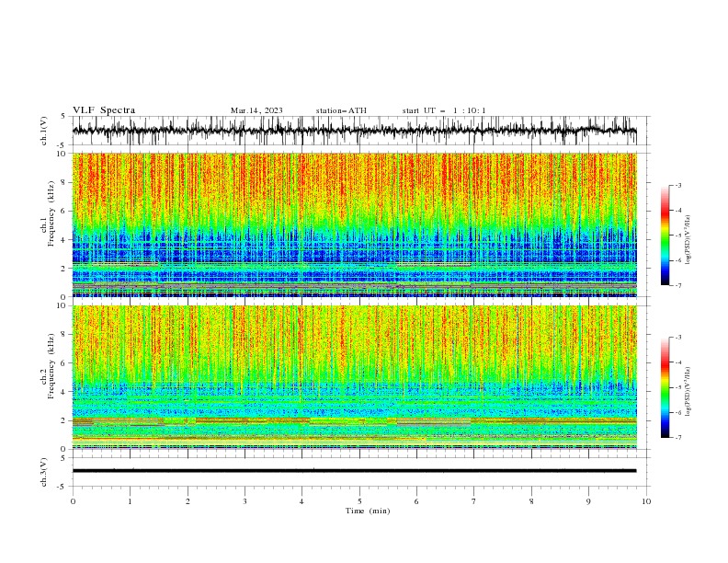The width and height of the screenshot is (728, 563).
Task: Click the ch.1 spectrogram "8" kHz tick label
Action: pyautogui.click(x=65, y=182)
